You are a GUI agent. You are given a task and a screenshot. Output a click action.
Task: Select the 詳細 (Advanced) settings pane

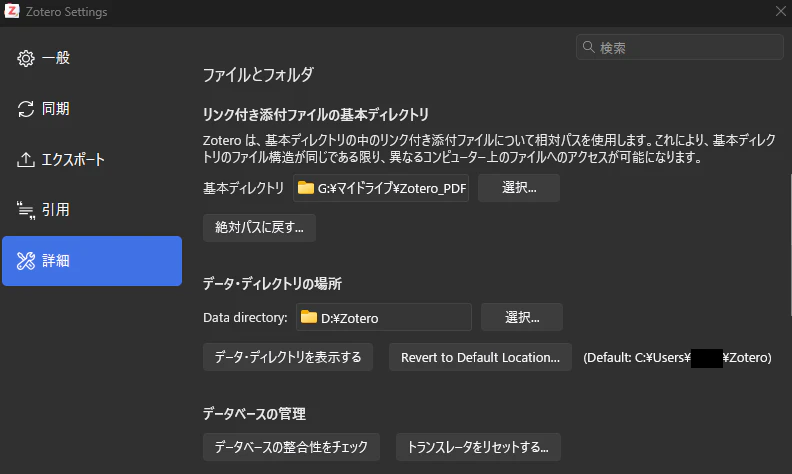tap(92, 261)
